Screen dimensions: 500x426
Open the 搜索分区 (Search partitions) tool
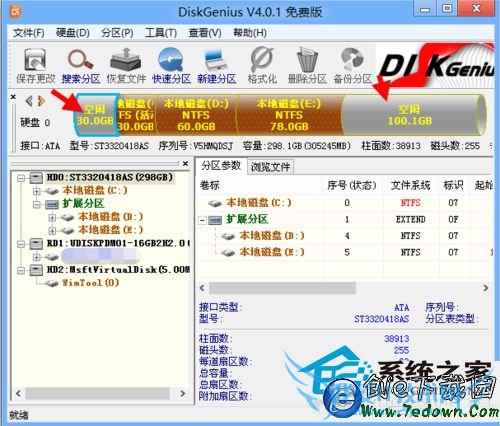pos(81,66)
